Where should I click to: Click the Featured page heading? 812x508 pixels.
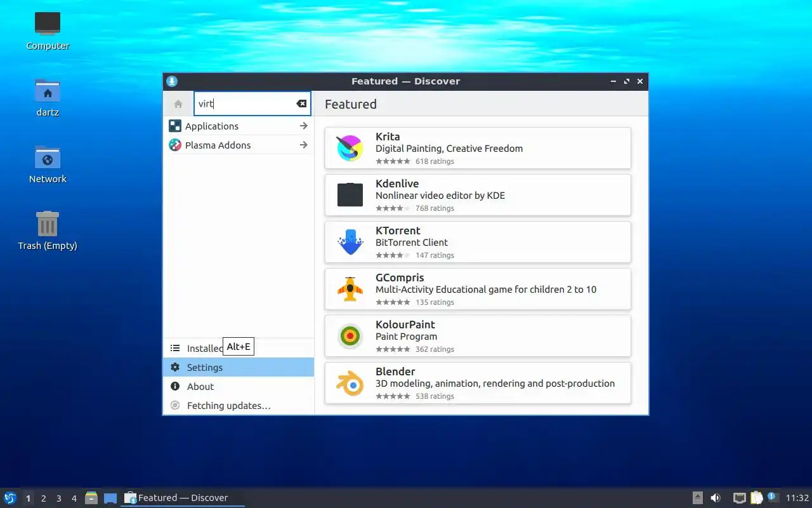click(x=351, y=104)
